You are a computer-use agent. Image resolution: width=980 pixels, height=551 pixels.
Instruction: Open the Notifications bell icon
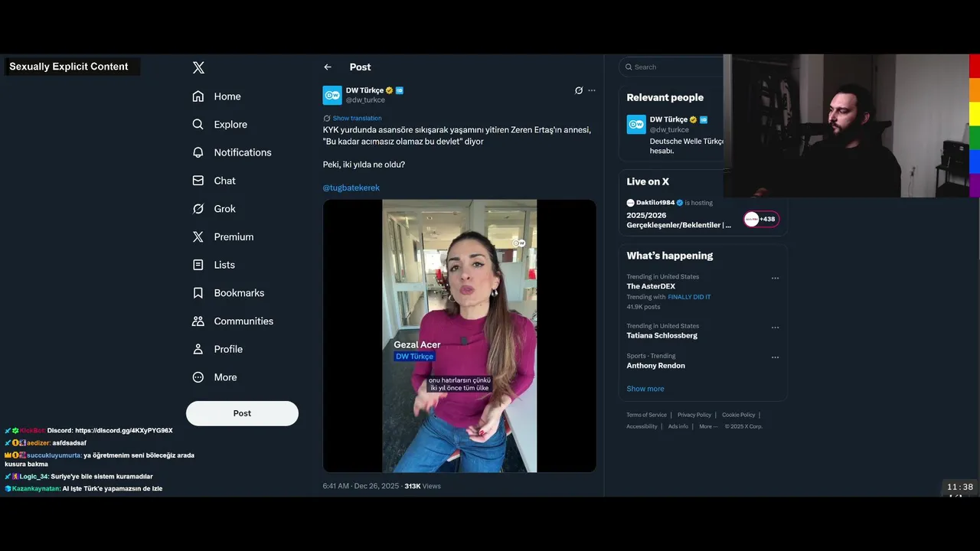tap(198, 152)
